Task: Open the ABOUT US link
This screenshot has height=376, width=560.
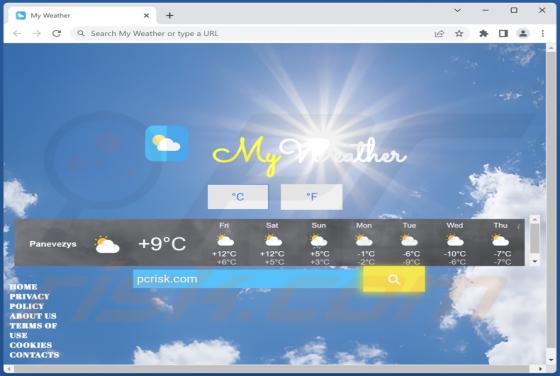Action: click(x=33, y=316)
